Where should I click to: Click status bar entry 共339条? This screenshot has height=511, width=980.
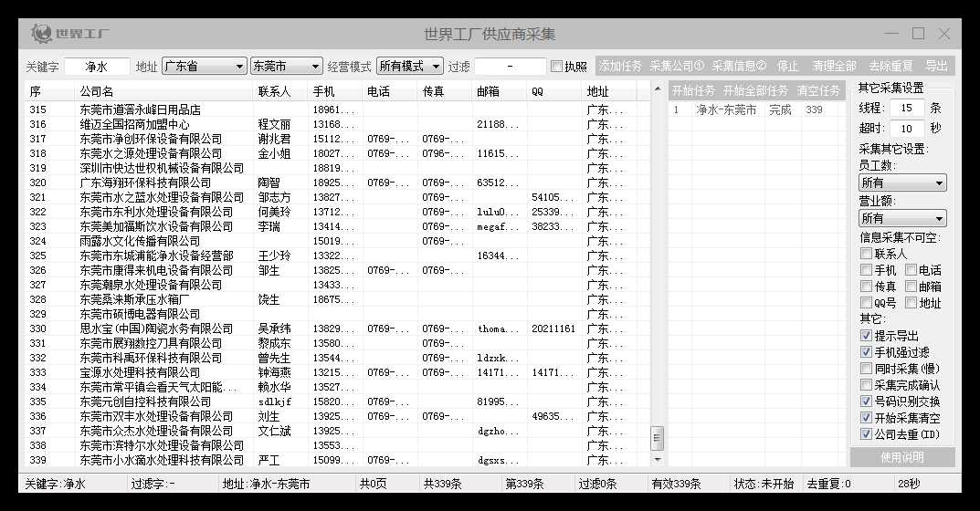pyautogui.click(x=442, y=484)
